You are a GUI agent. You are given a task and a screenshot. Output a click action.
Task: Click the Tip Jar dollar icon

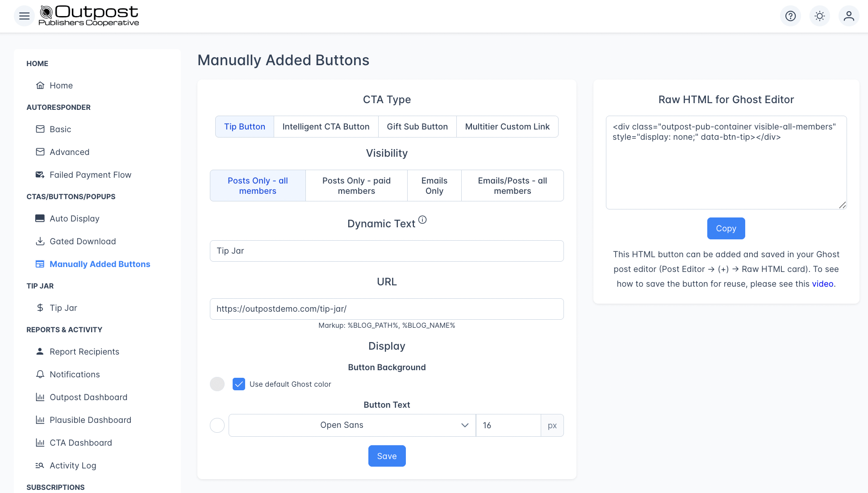point(40,308)
